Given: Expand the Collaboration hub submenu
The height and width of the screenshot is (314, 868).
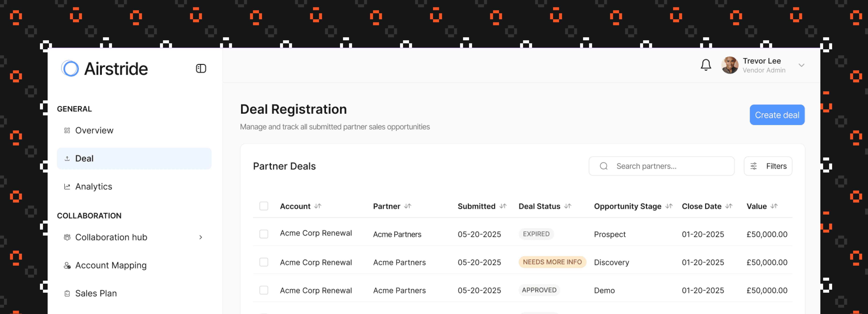Looking at the screenshot, I should point(201,237).
